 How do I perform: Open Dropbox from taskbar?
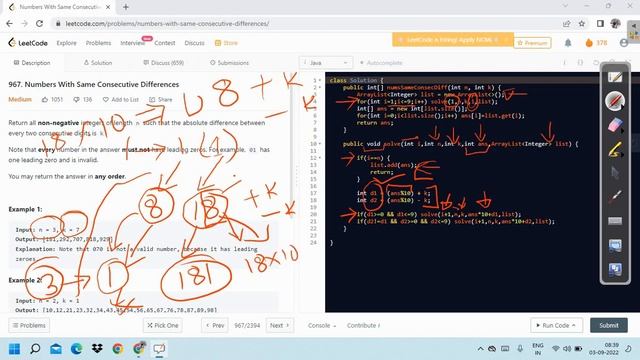coord(97,349)
